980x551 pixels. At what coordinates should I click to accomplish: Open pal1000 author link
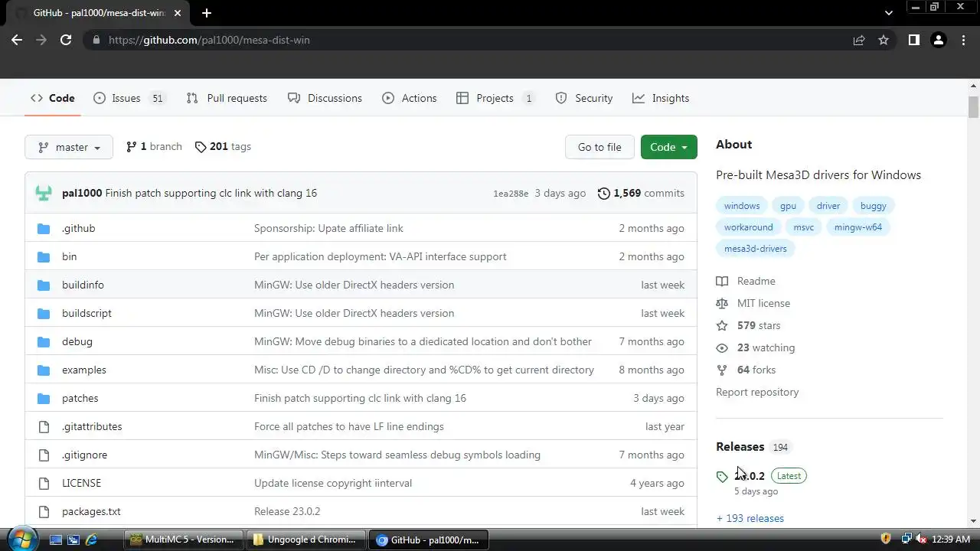tap(82, 193)
